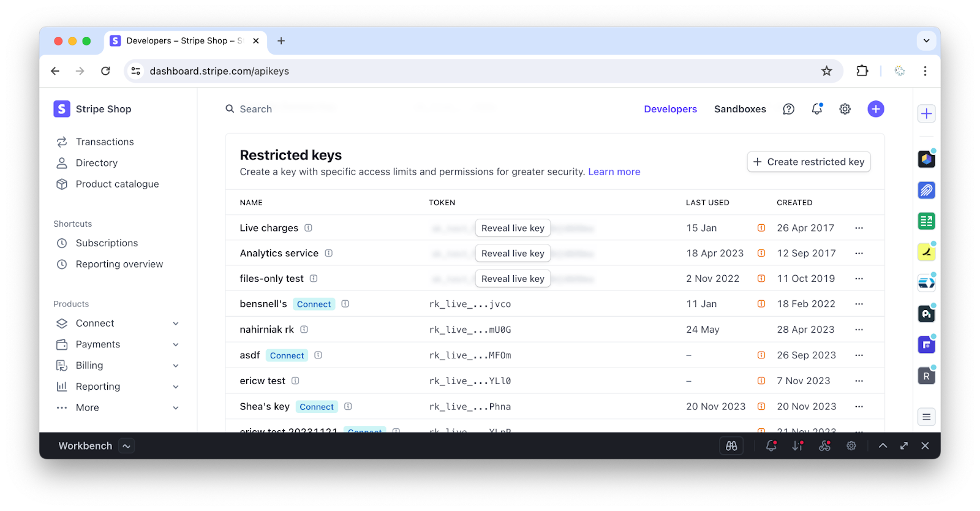Switch to the Sandboxes tab
980x511 pixels.
coord(739,109)
